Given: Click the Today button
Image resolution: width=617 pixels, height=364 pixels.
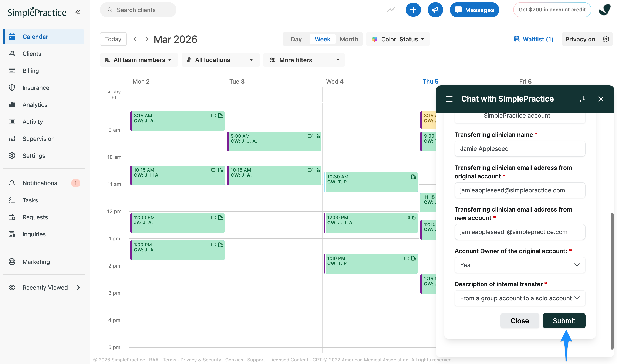Looking at the screenshot, I should 113,39.
